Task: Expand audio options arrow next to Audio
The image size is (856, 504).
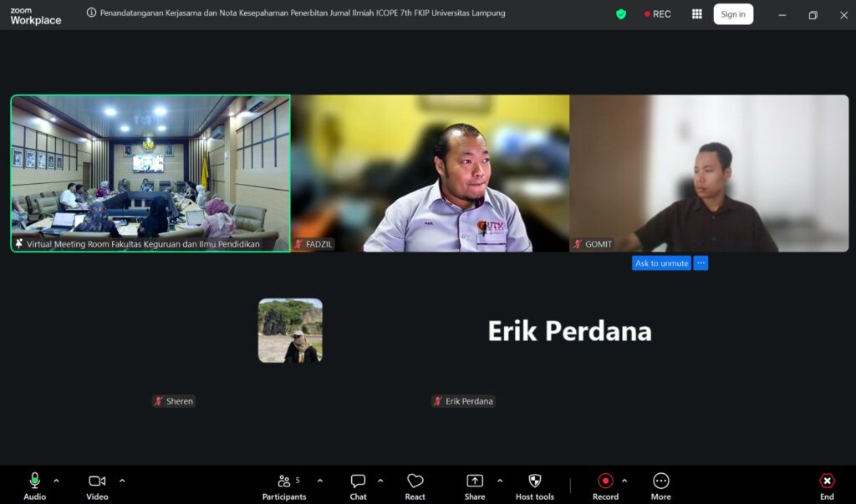Action: pyautogui.click(x=56, y=481)
